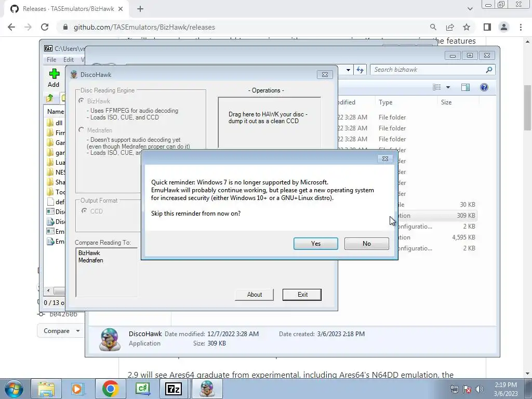Toggle the preview pane icon in Explorer
Image resolution: width=532 pixels, height=399 pixels.
[x=465, y=87]
